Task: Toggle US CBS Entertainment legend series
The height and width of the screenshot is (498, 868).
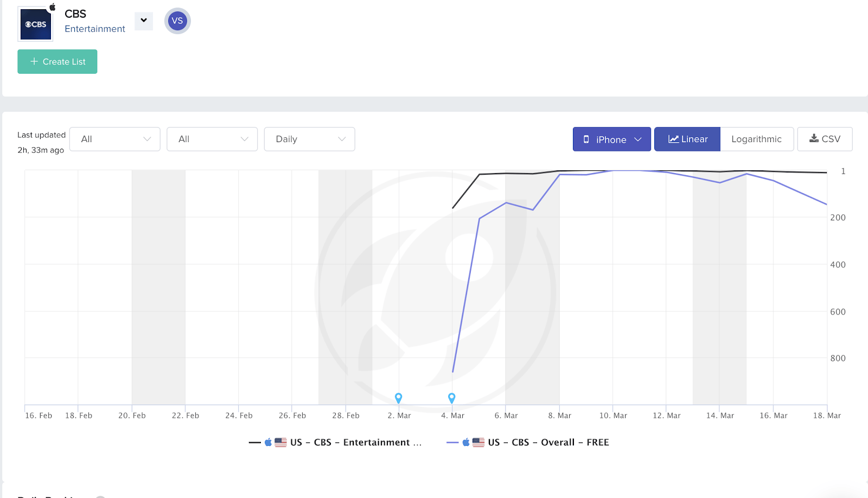Action: click(335, 443)
